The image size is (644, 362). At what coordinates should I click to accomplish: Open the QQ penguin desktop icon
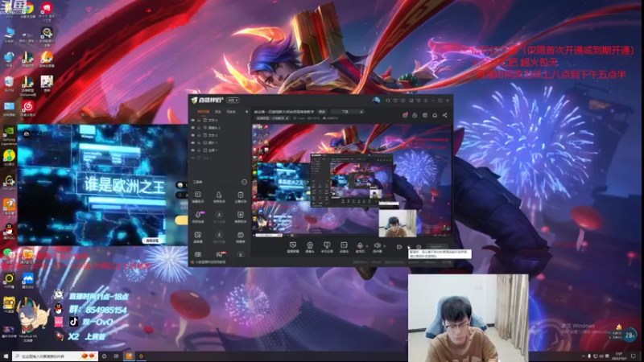9,231
